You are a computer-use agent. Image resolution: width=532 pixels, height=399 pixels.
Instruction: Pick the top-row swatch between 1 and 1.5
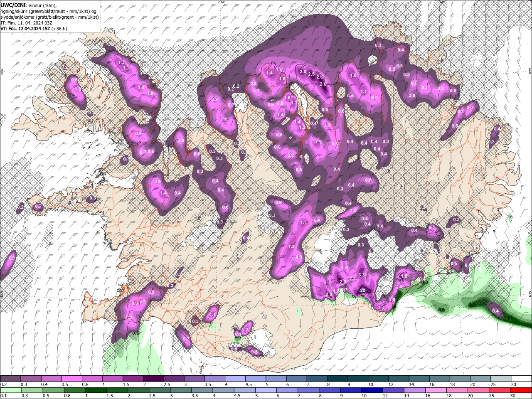[x=112, y=379]
